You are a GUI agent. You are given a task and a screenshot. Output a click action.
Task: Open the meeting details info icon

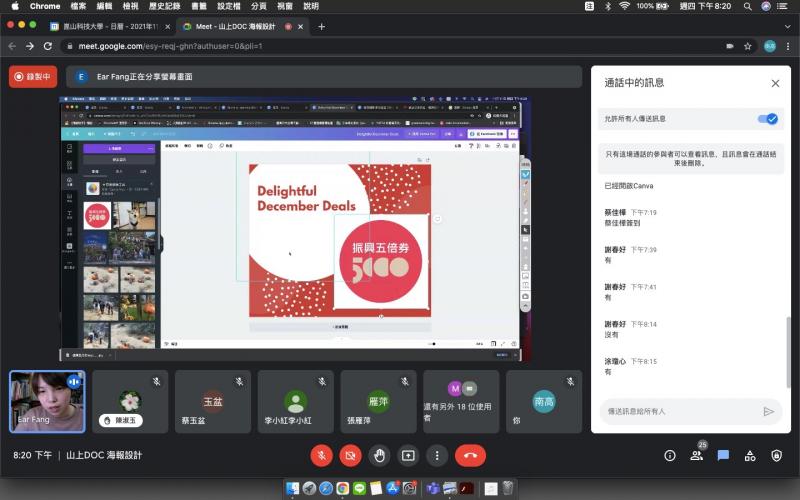coord(670,456)
